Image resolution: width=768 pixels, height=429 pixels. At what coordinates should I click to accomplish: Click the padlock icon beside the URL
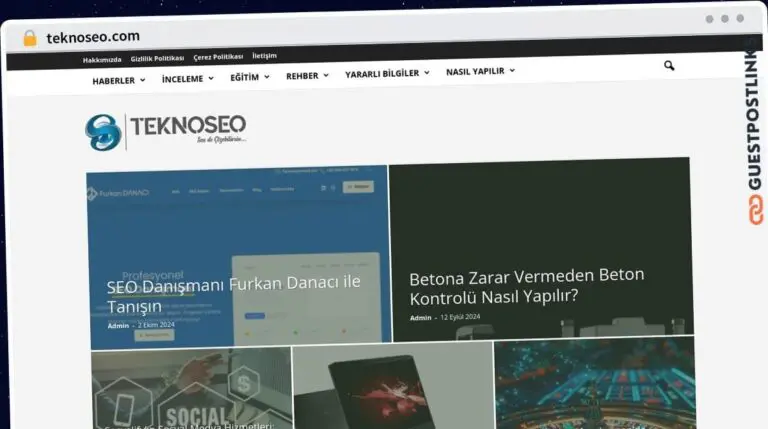(30, 38)
